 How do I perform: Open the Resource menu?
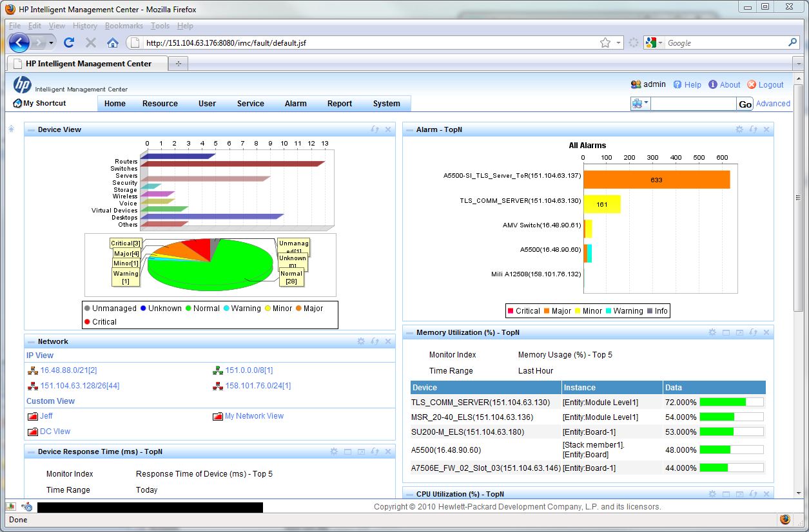tap(160, 104)
